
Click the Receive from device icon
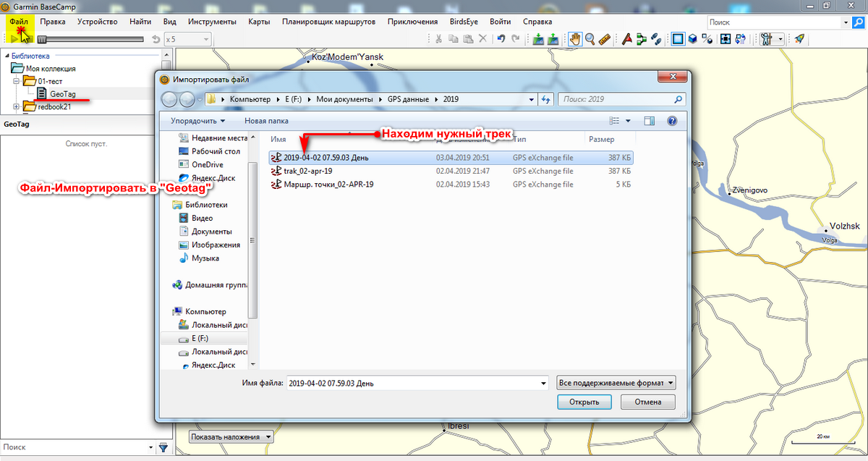click(553, 39)
